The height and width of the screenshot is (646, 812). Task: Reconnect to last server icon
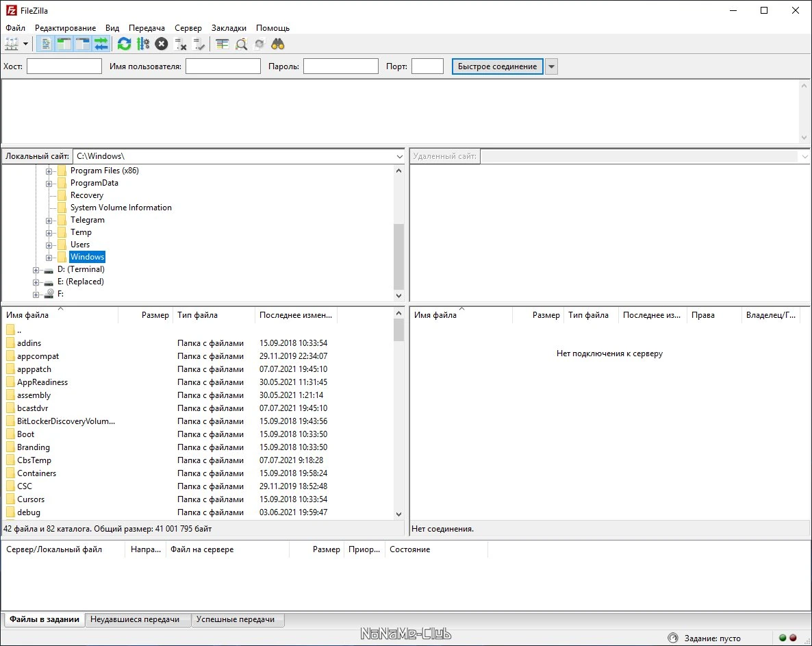pyautogui.click(x=199, y=44)
